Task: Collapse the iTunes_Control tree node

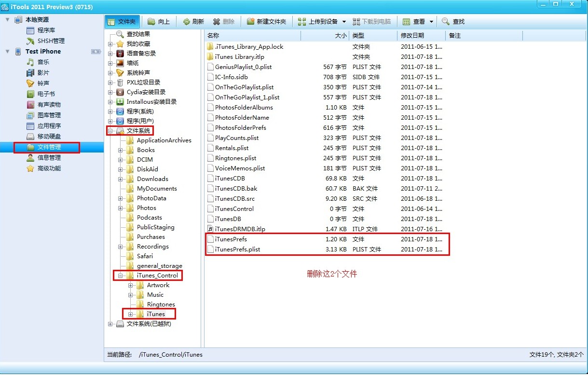Action: (120, 276)
